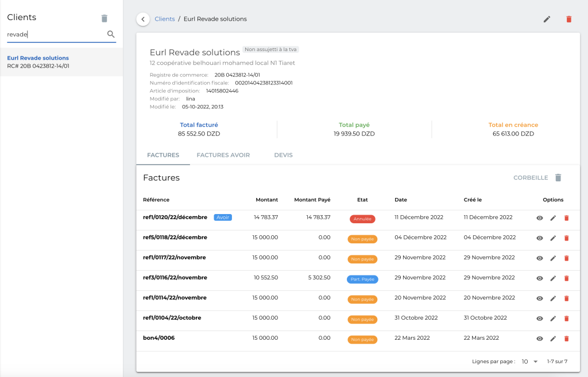
Task: Click the delete trash icon for ref5/0118/22/décembre
Action: (567, 238)
